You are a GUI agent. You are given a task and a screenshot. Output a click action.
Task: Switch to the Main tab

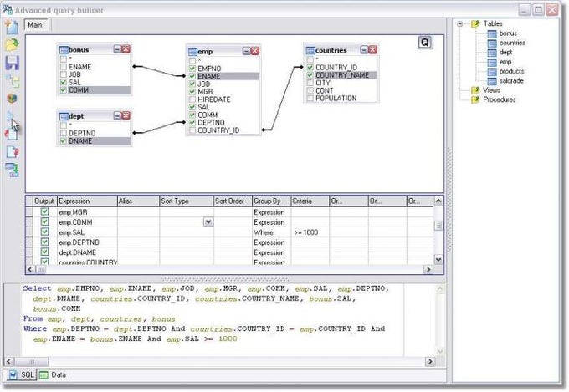click(x=35, y=25)
